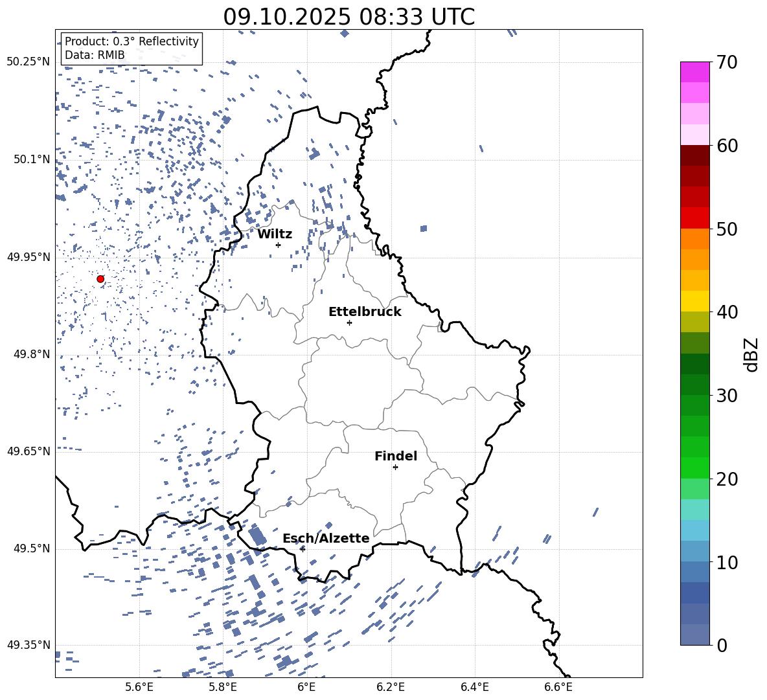Click the 50.25°N latitude tick label
Screen dimensions: 767x700
point(29,62)
